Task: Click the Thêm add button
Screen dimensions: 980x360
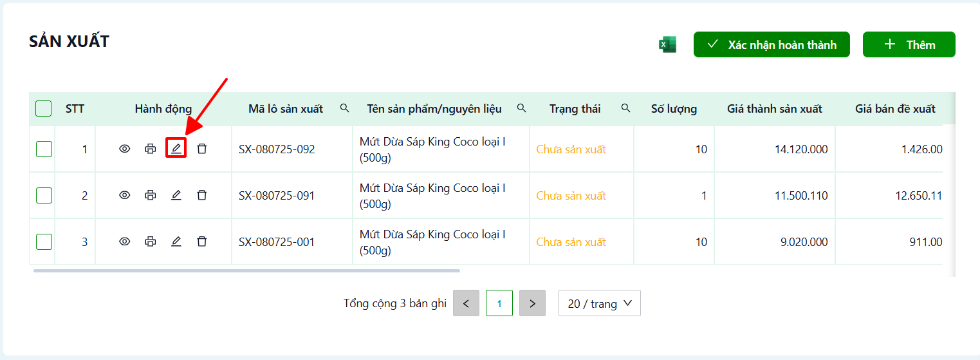Action: [909, 44]
